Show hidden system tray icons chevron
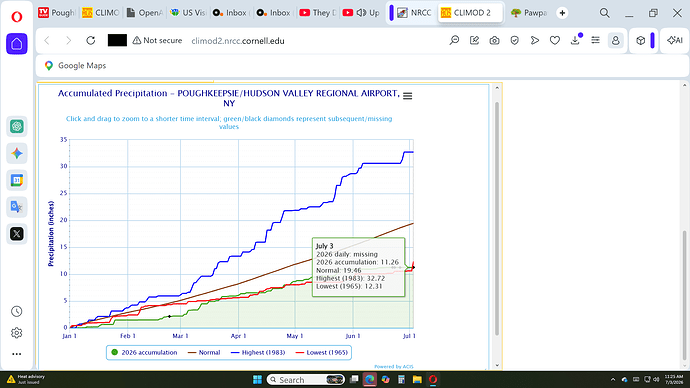This screenshot has width=690, height=388. coord(613,379)
